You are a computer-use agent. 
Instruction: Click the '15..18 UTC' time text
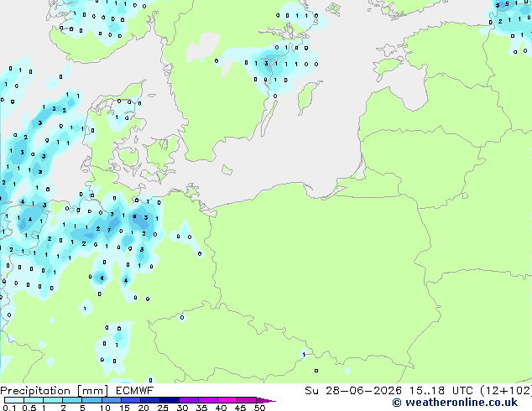tap(441, 391)
